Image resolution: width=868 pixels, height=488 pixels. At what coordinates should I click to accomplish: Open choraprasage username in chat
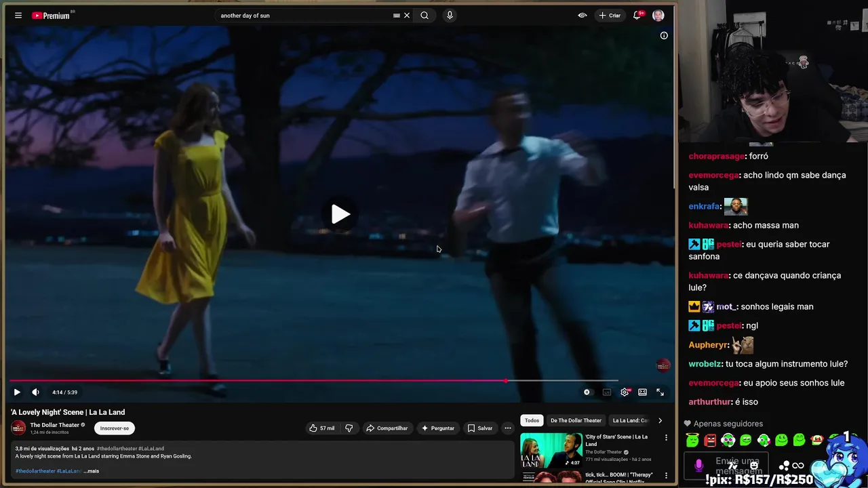716,157
